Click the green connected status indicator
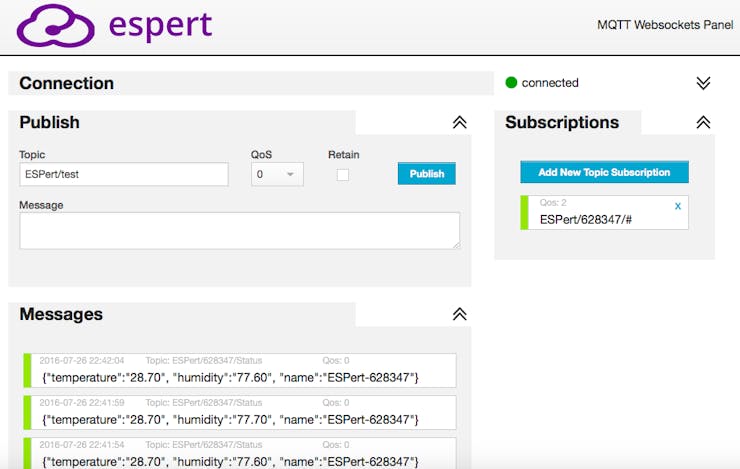This screenshot has width=740, height=469. pyautogui.click(x=511, y=83)
